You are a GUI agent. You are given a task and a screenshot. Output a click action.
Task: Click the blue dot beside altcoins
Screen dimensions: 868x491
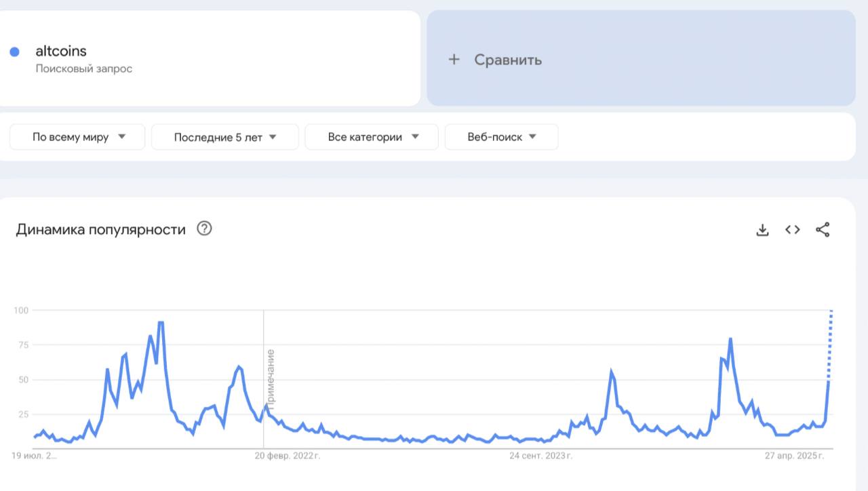(x=14, y=52)
